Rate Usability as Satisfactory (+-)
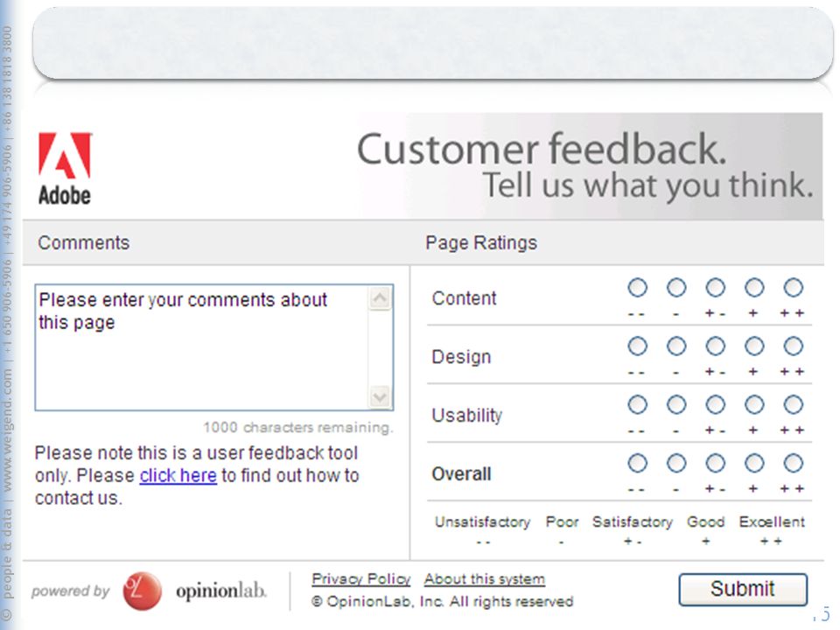Image resolution: width=840 pixels, height=630 pixels. tap(715, 404)
